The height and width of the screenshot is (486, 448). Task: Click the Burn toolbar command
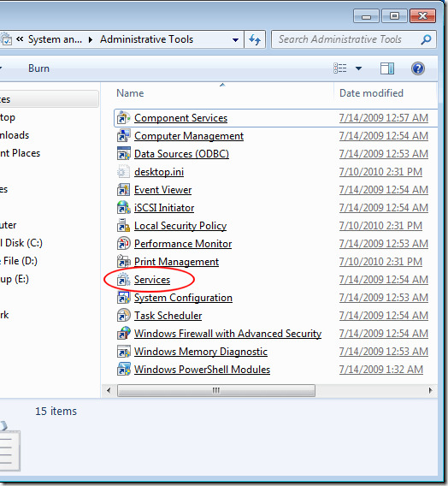point(38,68)
